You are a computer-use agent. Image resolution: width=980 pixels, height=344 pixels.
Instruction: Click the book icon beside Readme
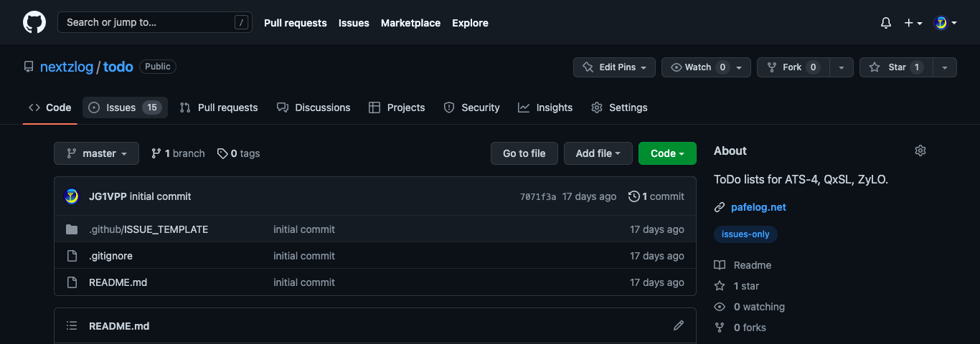[720, 265]
